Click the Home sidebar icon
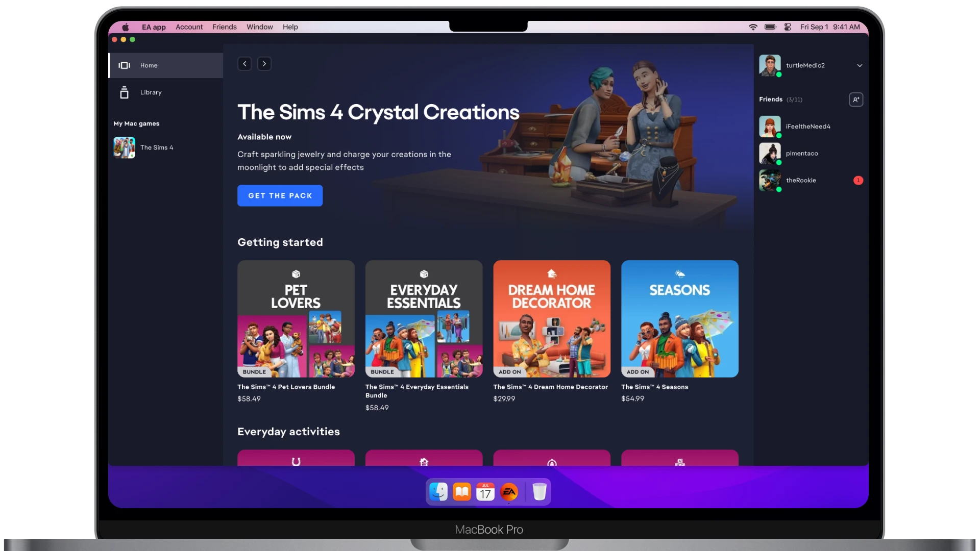Viewport: 980px width, 551px height. [124, 65]
